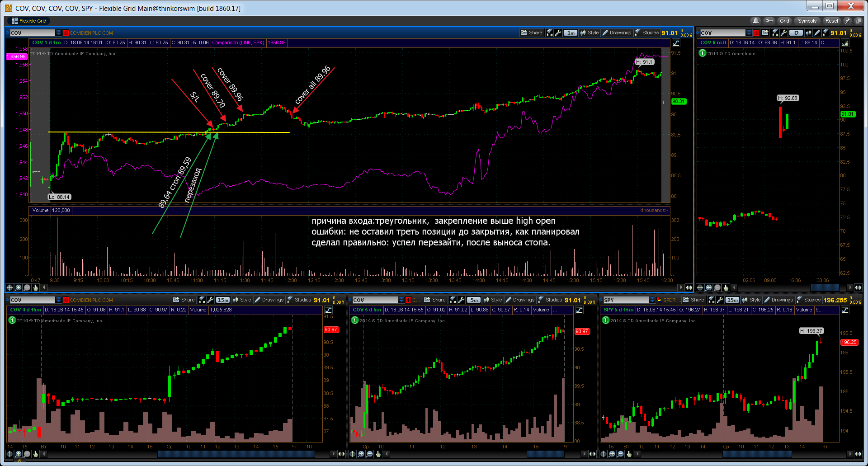The width and height of the screenshot is (868, 466).
Task: Click the horizontal scrollbar under the 15m COV chart
Action: tap(235, 454)
